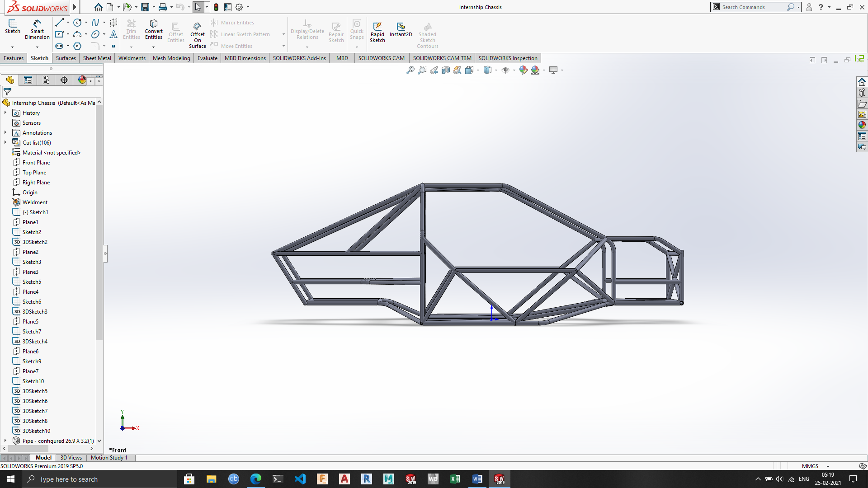Open the ConfigurationManager panel tab
The width and height of the screenshot is (868, 488).
(46, 80)
